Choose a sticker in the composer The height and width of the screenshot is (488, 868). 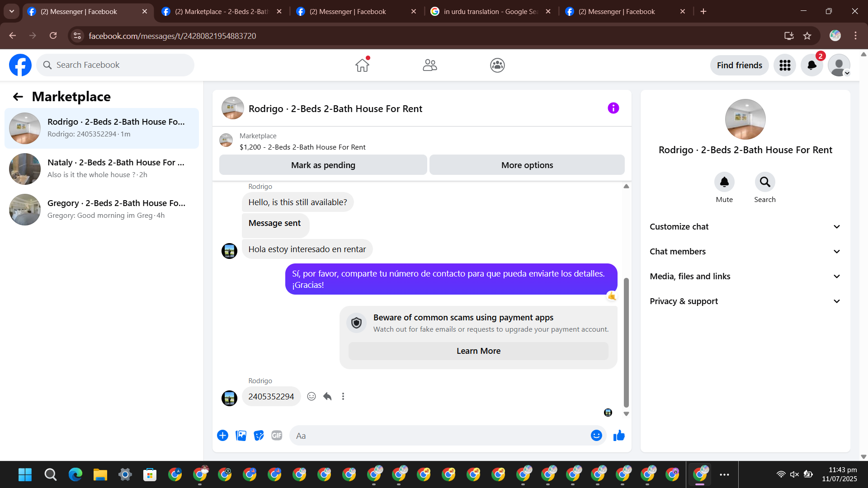click(259, 435)
